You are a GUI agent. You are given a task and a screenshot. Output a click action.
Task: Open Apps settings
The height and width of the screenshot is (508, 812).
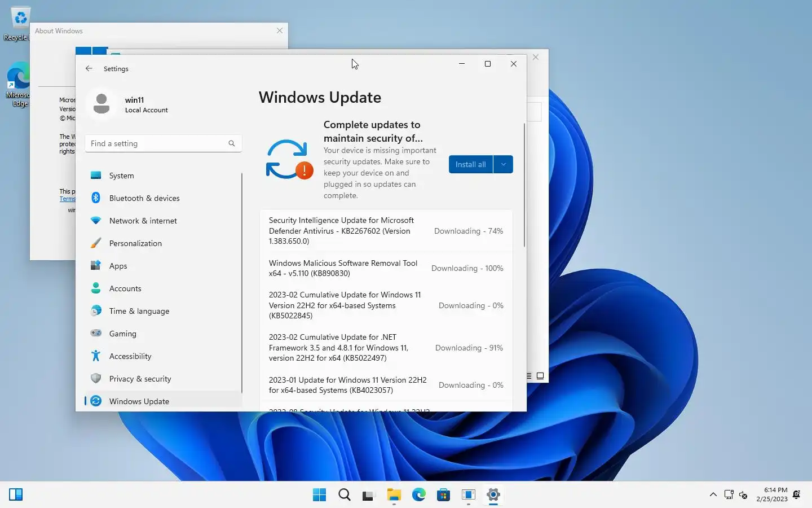coord(164,266)
